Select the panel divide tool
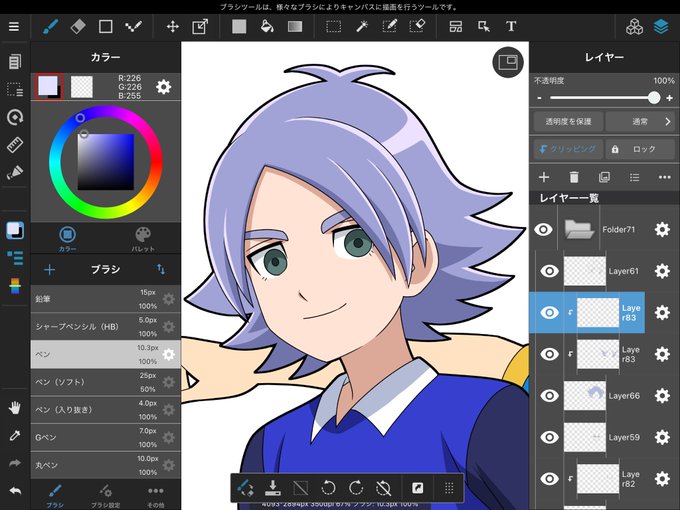 [455, 26]
